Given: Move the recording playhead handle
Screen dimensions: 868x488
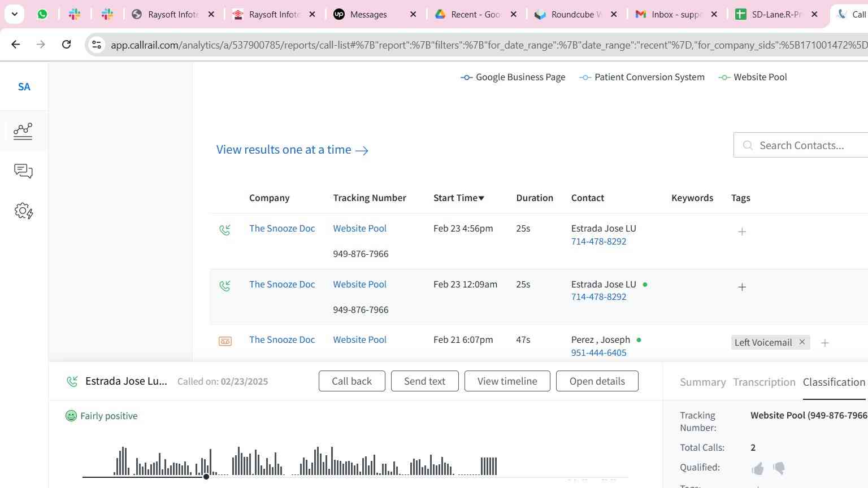Looking at the screenshot, I should coord(206,477).
